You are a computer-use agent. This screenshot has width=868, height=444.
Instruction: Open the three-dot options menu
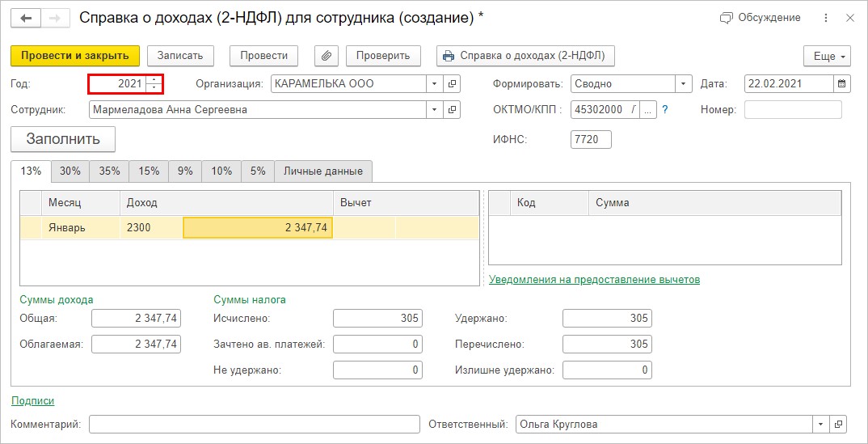pos(826,19)
